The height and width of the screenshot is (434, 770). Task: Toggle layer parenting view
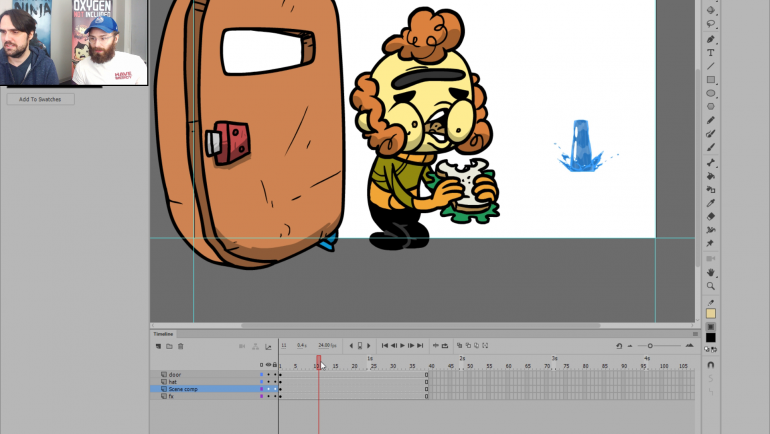tap(255, 346)
